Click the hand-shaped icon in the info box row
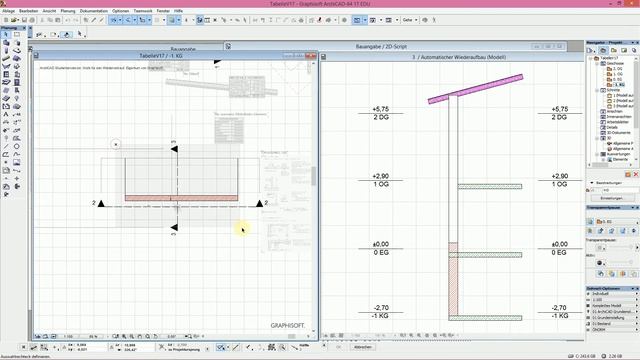The height and width of the screenshot is (360, 640). 67,35
